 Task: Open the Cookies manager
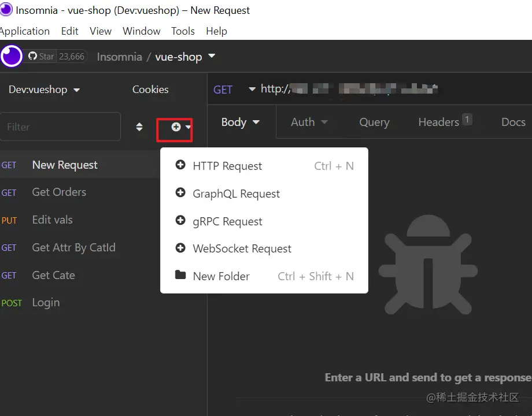[150, 90]
